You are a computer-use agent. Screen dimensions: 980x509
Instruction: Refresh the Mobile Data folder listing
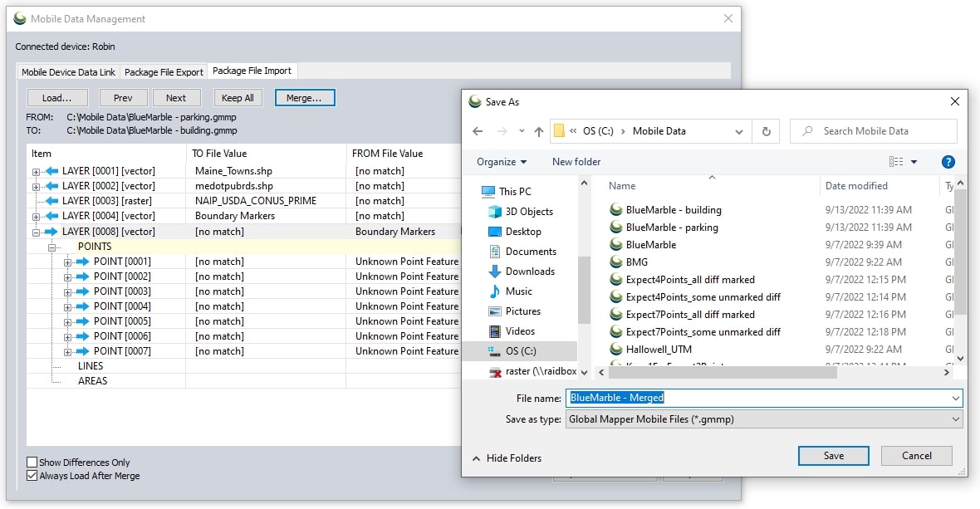[766, 131]
